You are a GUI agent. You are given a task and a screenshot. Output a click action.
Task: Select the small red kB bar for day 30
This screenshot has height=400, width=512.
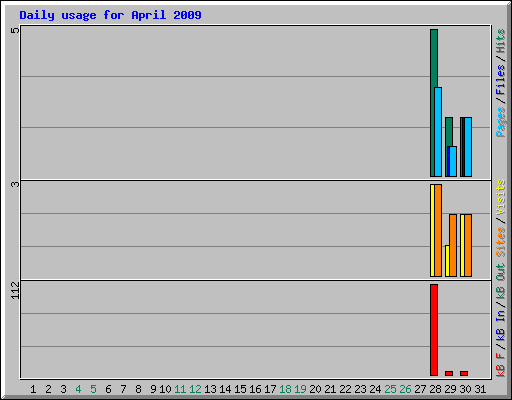click(464, 373)
